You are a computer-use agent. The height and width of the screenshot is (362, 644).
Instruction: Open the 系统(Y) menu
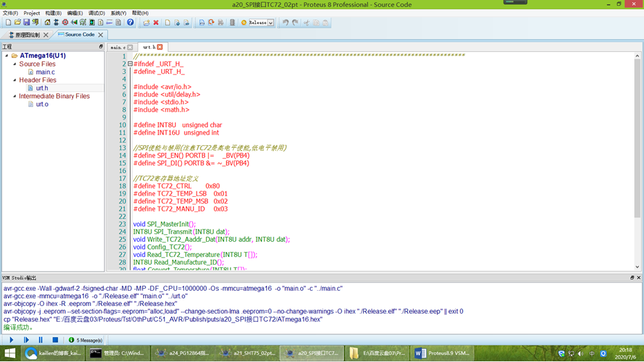[118, 13]
